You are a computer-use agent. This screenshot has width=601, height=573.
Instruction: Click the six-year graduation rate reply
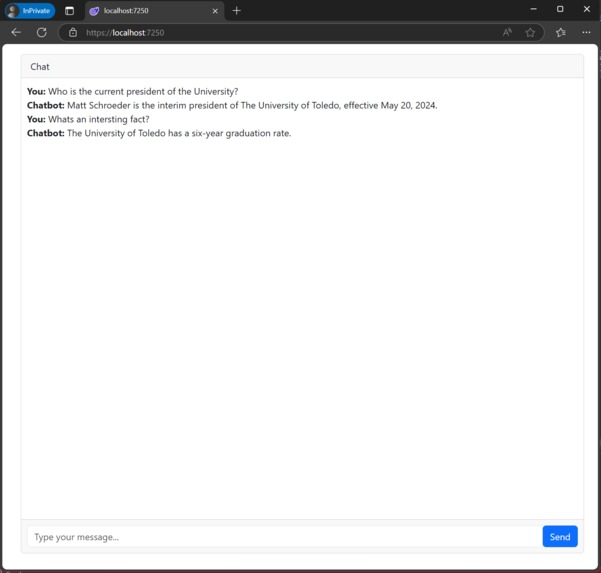(x=159, y=133)
